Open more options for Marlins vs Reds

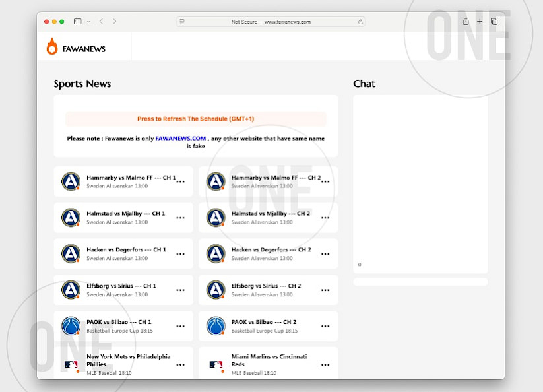(x=325, y=365)
